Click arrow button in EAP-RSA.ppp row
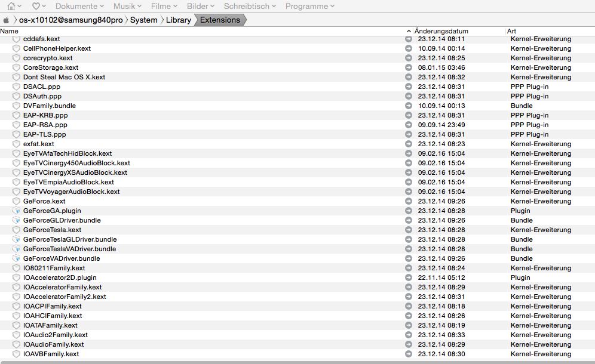This screenshot has height=364, width=595. (408, 125)
